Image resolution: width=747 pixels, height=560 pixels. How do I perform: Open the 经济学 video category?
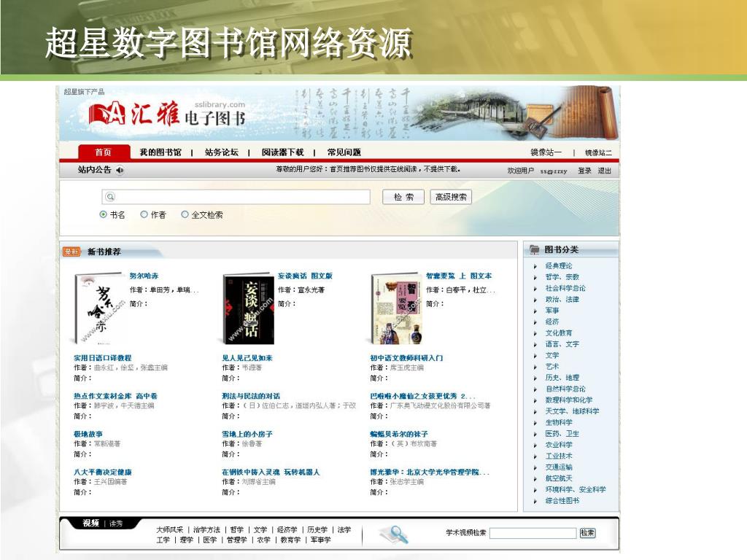(287, 529)
